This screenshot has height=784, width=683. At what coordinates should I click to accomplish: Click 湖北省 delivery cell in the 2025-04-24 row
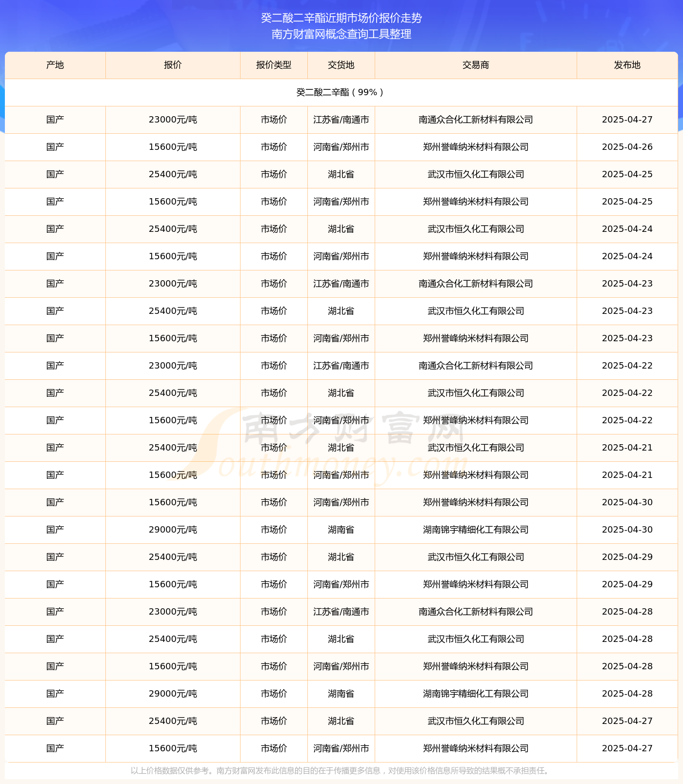coord(341,229)
